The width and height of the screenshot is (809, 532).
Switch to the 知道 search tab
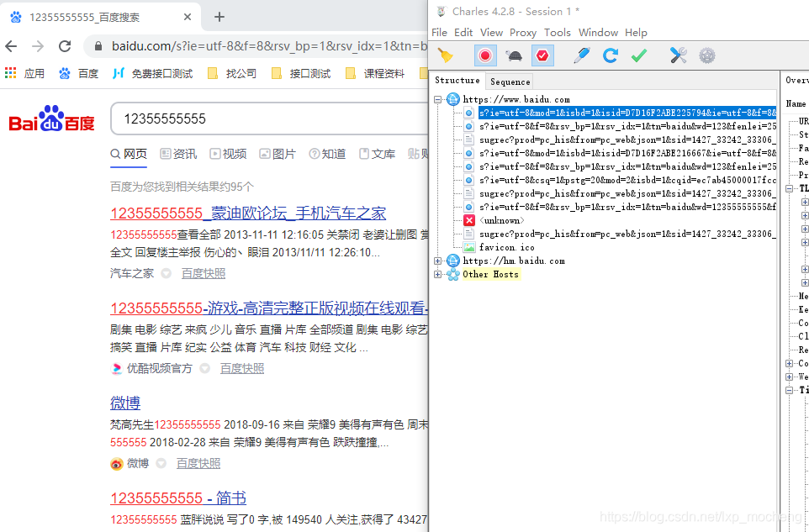[x=327, y=154]
